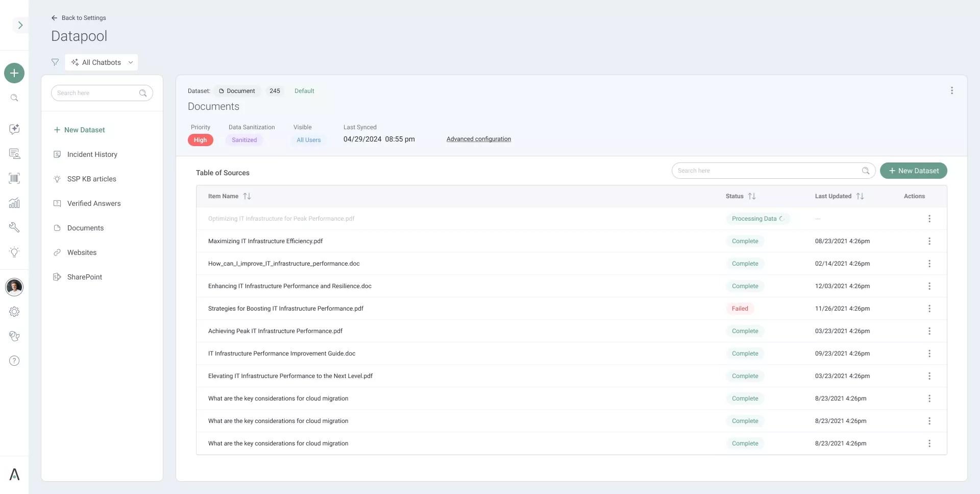Image resolution: width=980 pixels, height=494 pixels.
Task: Sort table by Last Updated column
Action: pos(860,196)
